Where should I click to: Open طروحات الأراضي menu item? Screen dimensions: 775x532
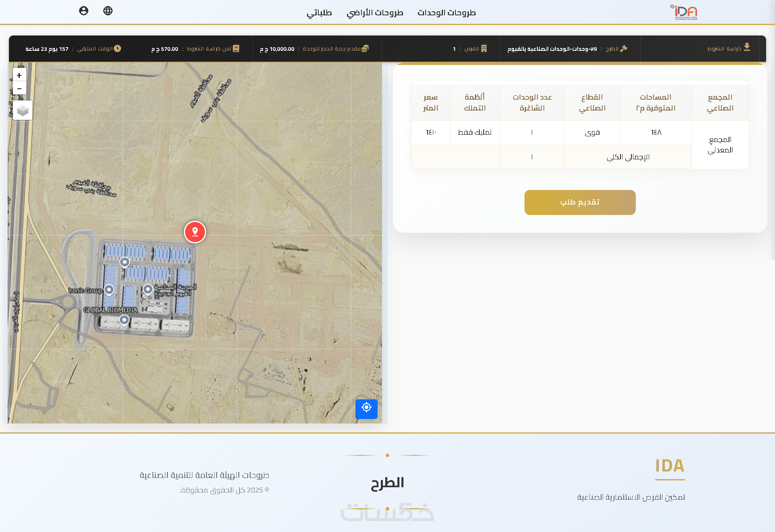tap(375, 13)
